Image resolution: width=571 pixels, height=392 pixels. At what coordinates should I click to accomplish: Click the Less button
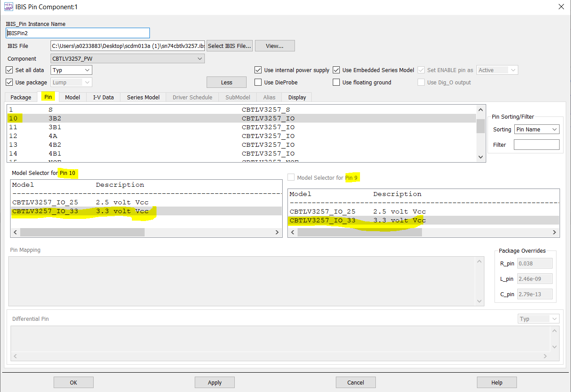pyautogui.click(x=226, y=82)
